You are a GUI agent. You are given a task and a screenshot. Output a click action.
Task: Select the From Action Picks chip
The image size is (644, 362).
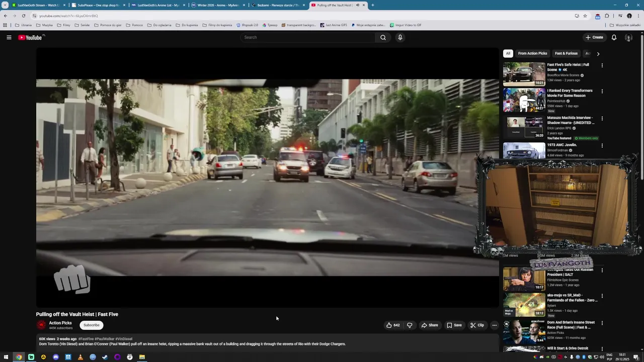tap(532, 53)
